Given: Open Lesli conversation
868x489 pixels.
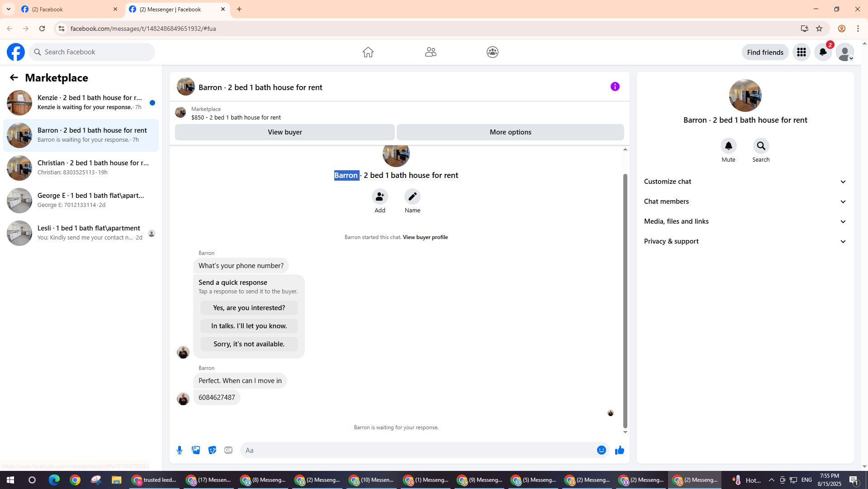Looking at the screenshot, I should [x=81, y=233].
